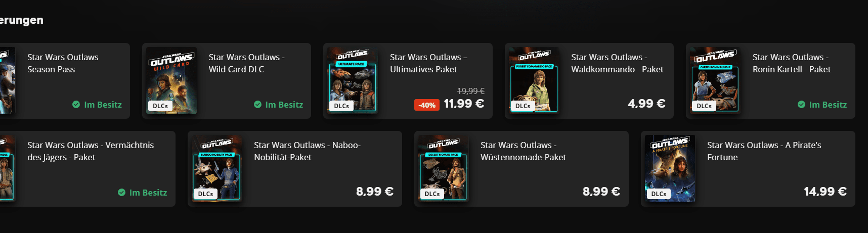
Task: Select the Wüstennomade-Paket cover image
Action: 444,169
